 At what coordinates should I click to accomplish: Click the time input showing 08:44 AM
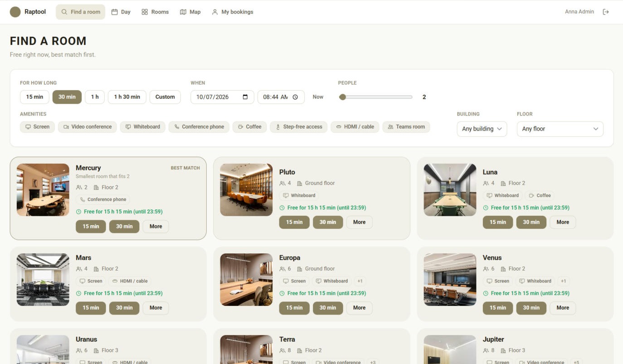(x=281, y=97)
